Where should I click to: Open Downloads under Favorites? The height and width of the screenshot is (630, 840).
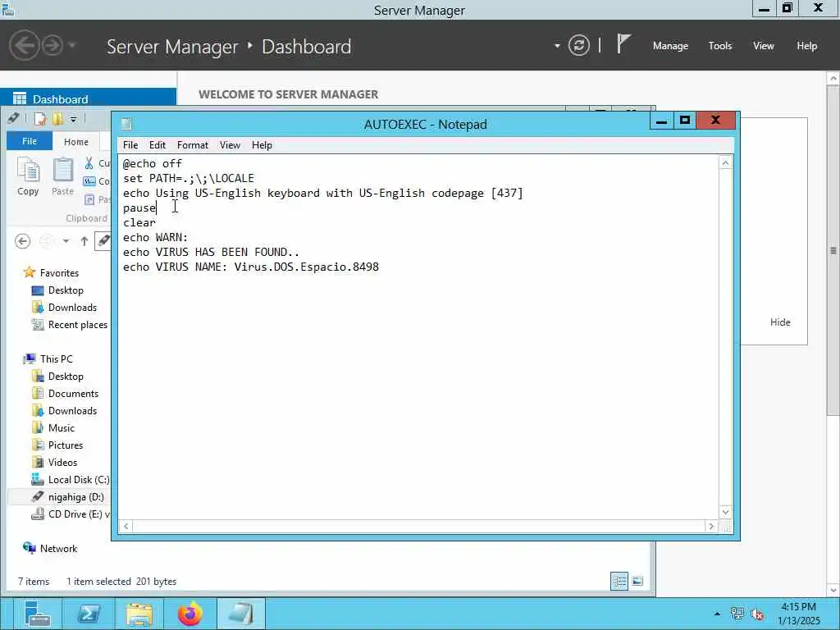click(64, 308)
